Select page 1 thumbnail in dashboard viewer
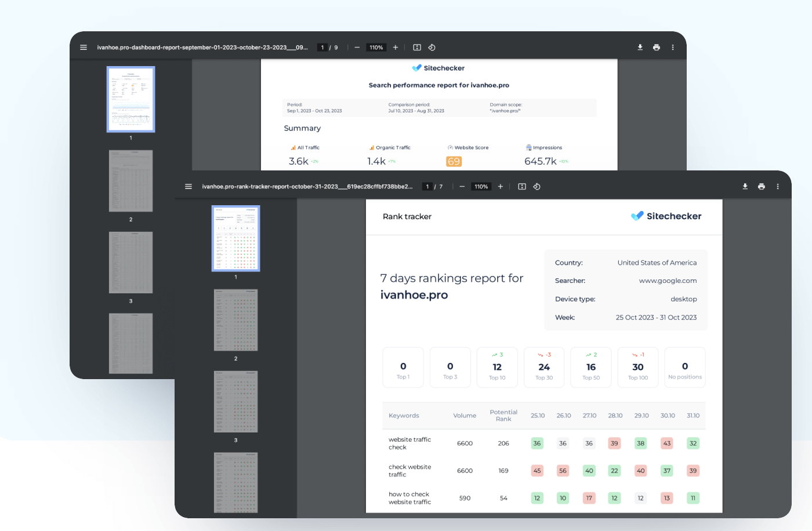This screenshot has width=812, height=531. click(131, 99)
